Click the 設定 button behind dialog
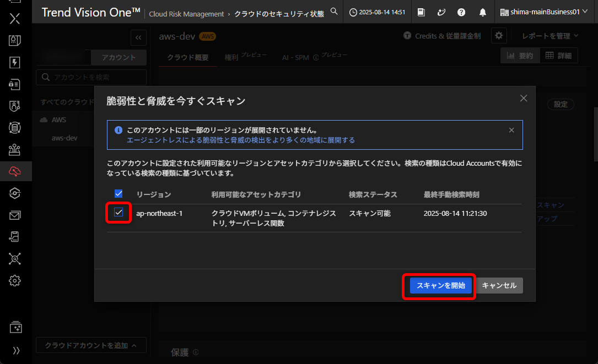This screenshot has height=364, width=598. click(561, 105)
